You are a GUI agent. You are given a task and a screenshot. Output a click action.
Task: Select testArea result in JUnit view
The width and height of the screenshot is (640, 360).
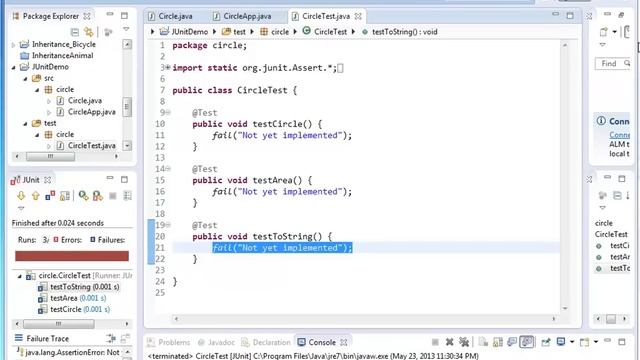pos(78,298)
